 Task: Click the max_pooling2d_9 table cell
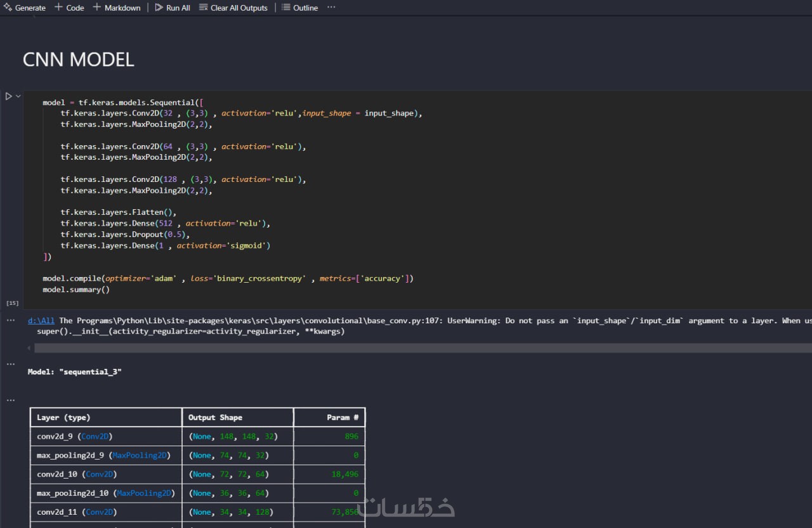click(x=106, y=455)
